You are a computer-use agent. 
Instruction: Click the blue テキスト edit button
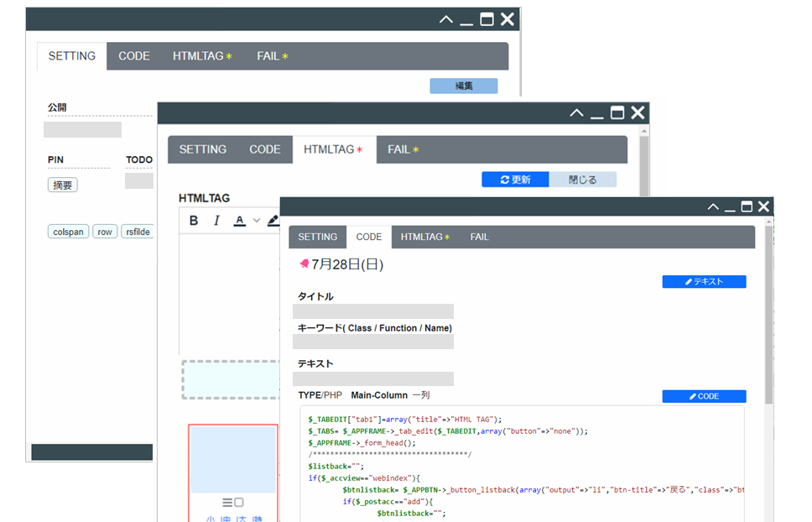point(704,282)
